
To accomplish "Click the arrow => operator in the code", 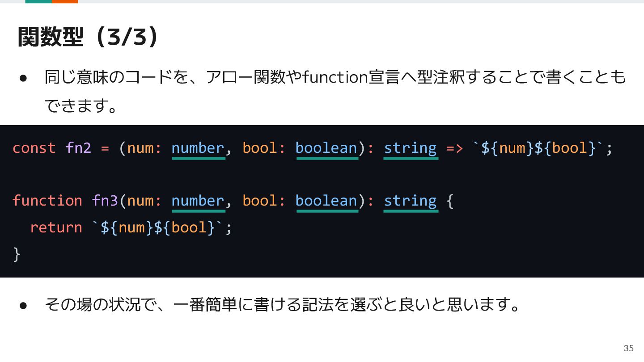I will tap(454, 148).
